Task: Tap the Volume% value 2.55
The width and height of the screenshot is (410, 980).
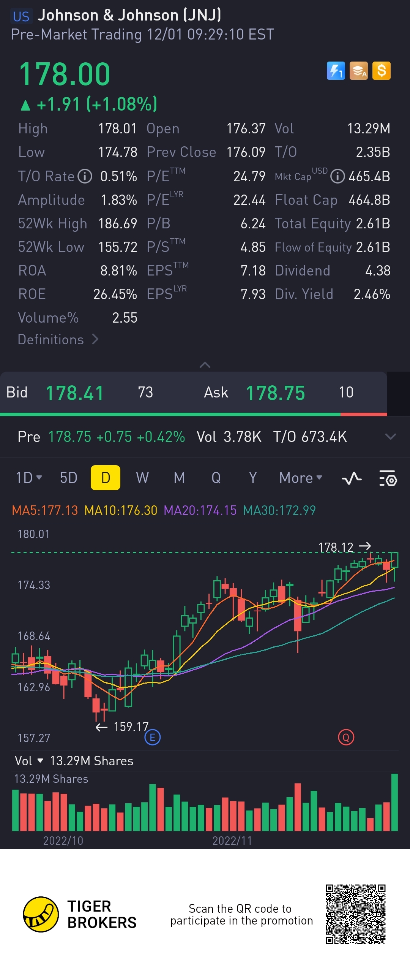Action: pyautogui.click(x=125, y=318)
